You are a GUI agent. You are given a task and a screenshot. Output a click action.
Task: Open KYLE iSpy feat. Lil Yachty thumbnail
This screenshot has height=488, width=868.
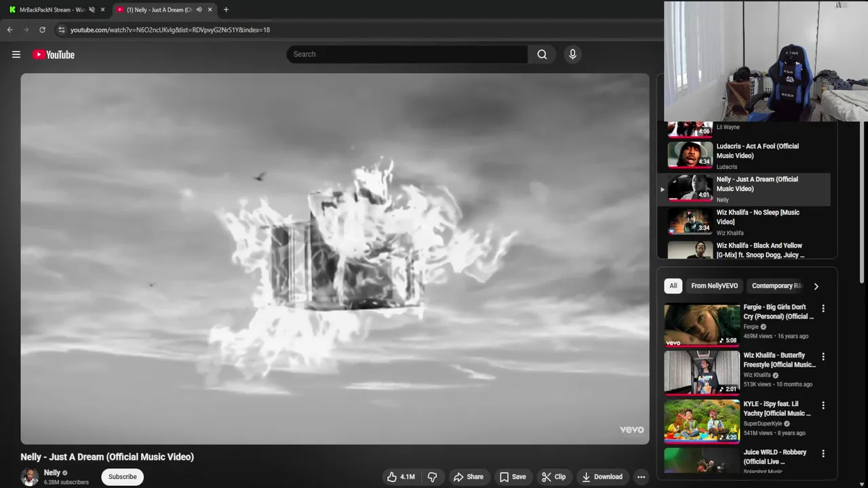click(702, 421)
